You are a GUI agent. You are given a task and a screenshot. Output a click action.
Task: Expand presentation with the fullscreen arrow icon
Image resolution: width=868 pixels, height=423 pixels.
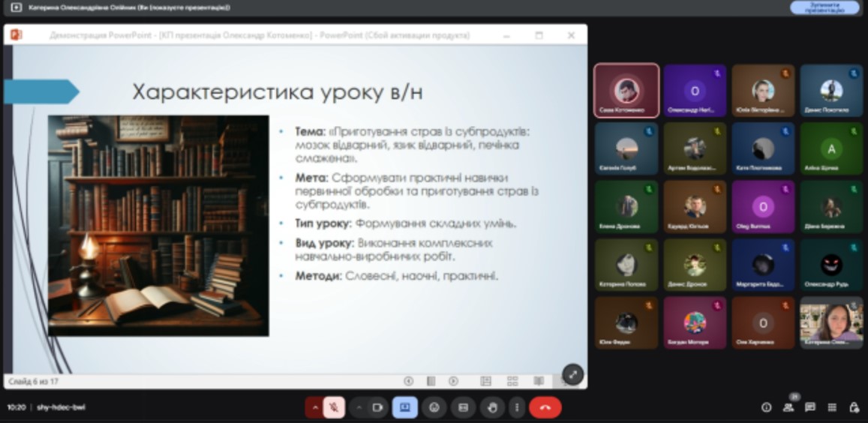tap(572, 374)
